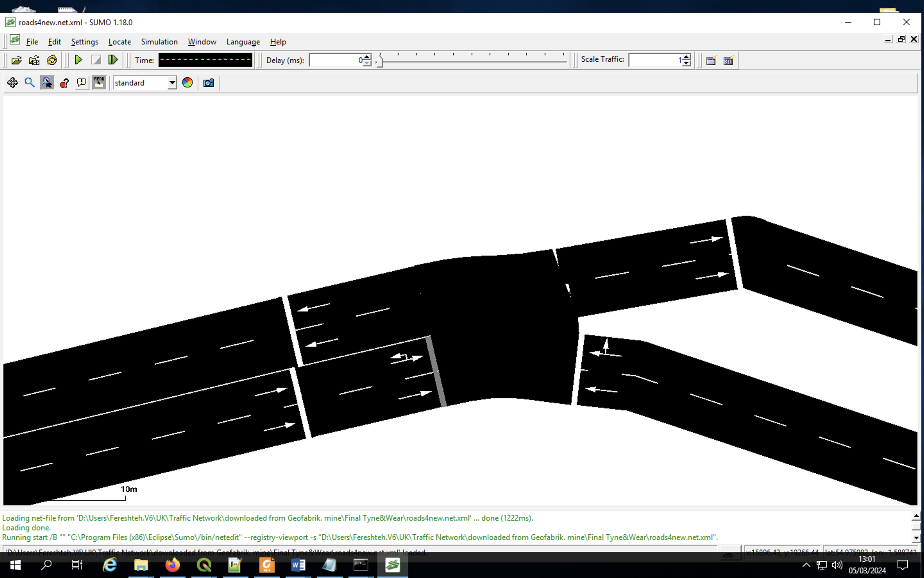Click the delay slider handle
This screenshot has width=924, height=578.
click(x=379, y=62)
